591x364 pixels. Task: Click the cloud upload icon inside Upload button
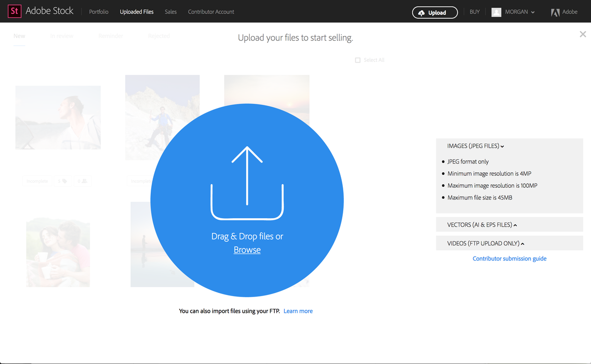pyautogui.click(x=422, y=12)
